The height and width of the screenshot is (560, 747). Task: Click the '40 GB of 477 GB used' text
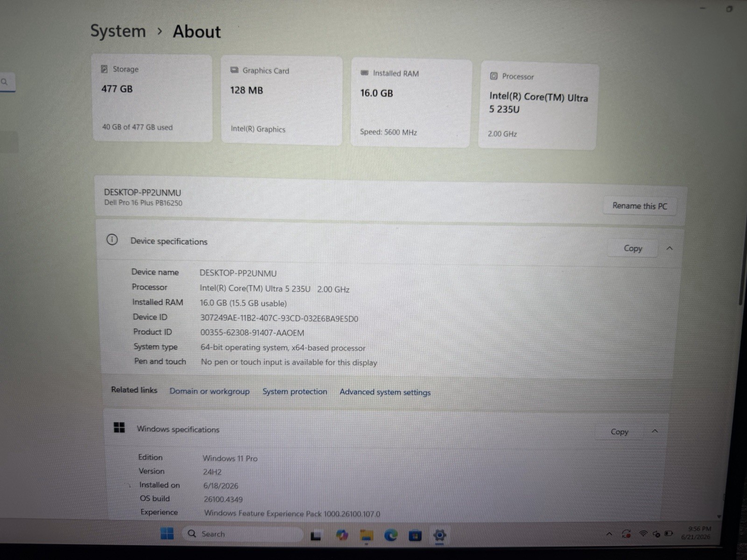137,127
